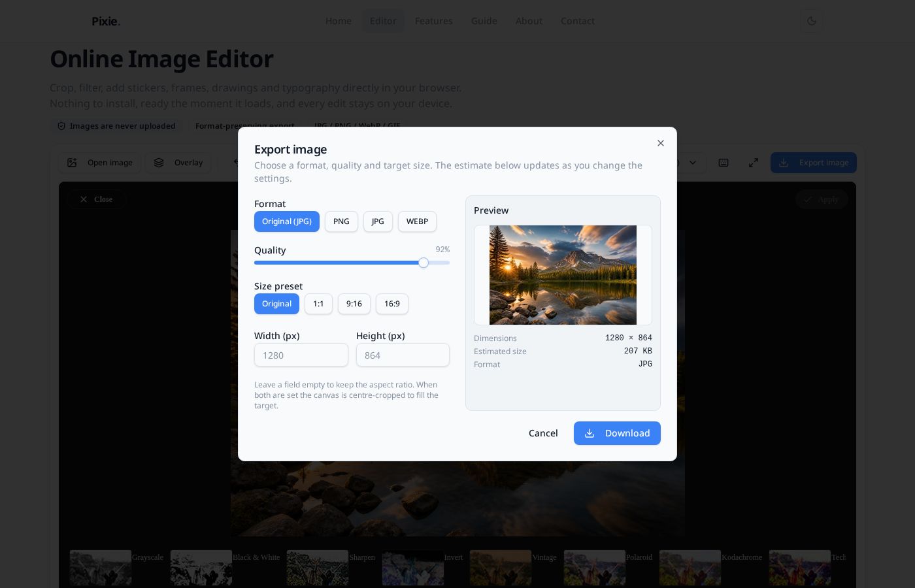Toggle dark mode with the moon icon
This screenshot has width=915, height=588.
812,21
